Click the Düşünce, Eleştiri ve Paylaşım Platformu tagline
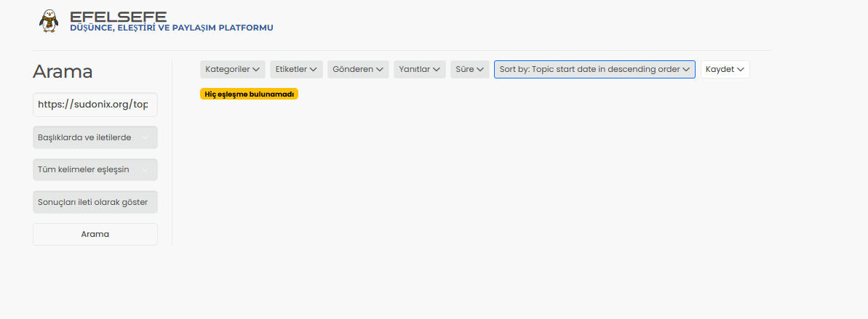 click(x=171, y=28)
